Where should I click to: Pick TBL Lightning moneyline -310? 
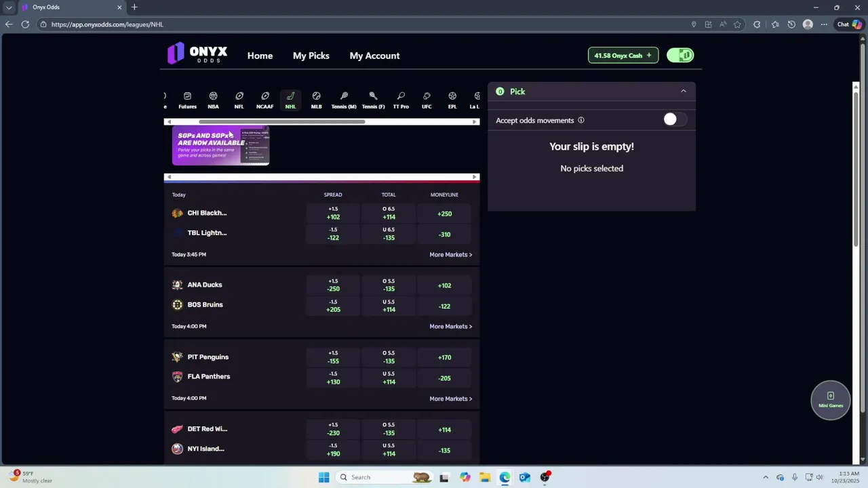coord(444,235)
